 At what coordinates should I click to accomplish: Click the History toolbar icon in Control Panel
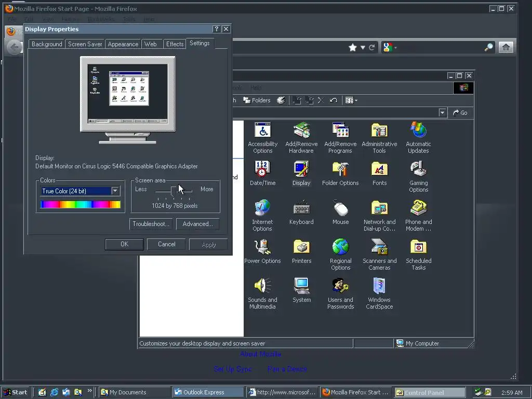[x=281, y=100]
